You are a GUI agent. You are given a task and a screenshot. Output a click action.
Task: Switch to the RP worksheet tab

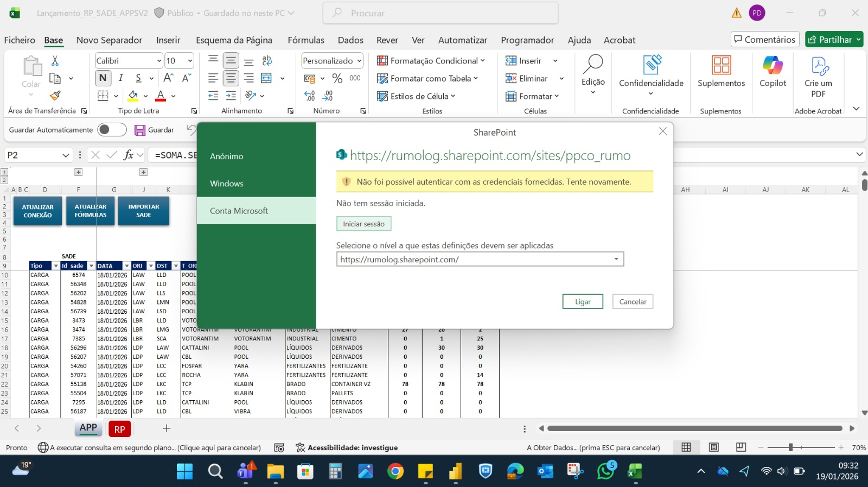click(x=120, y=429)
